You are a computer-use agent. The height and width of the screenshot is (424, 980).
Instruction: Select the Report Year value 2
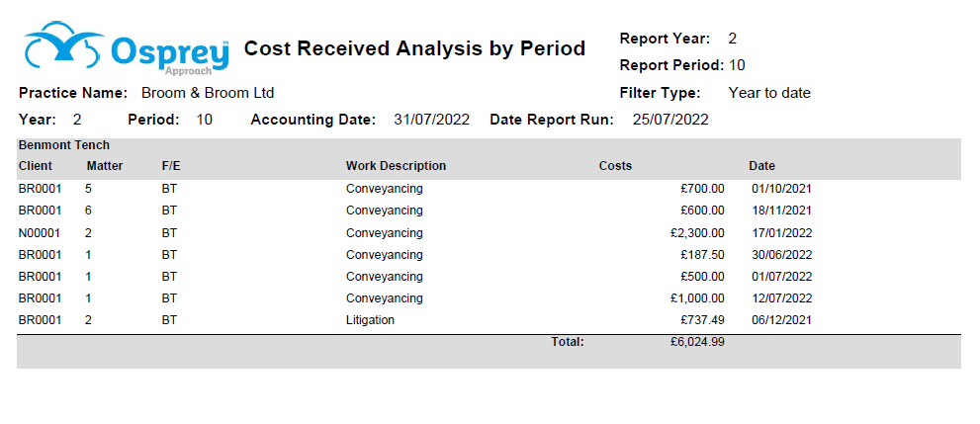(733, 39)
